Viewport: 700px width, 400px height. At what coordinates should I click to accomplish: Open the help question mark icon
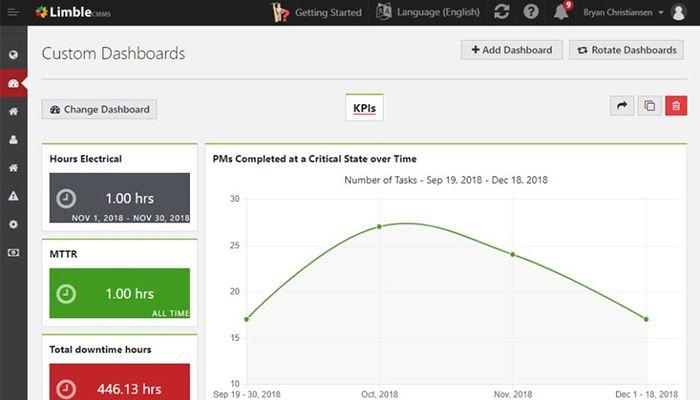(x=531, y=12)
